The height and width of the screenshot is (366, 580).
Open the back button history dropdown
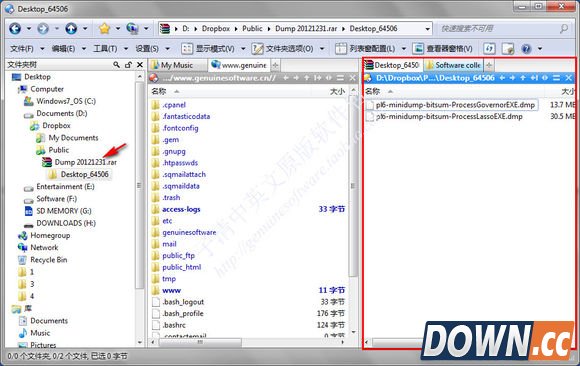[28, 28]
